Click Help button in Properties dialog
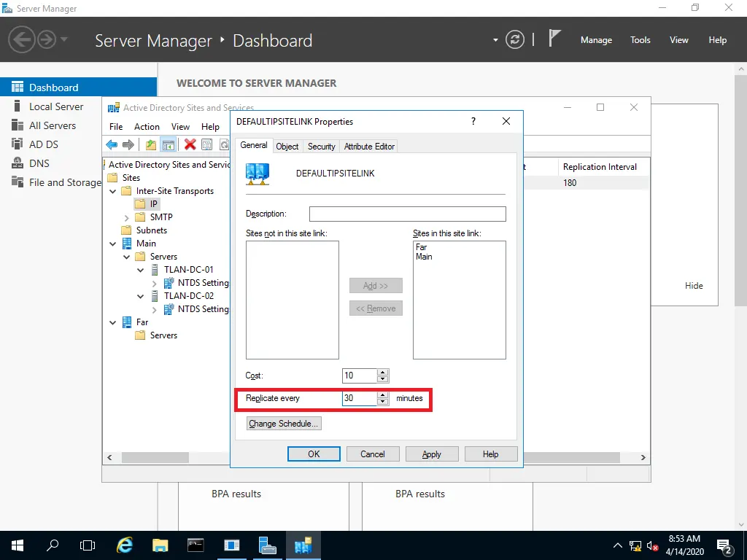 [x=491, y=454]
